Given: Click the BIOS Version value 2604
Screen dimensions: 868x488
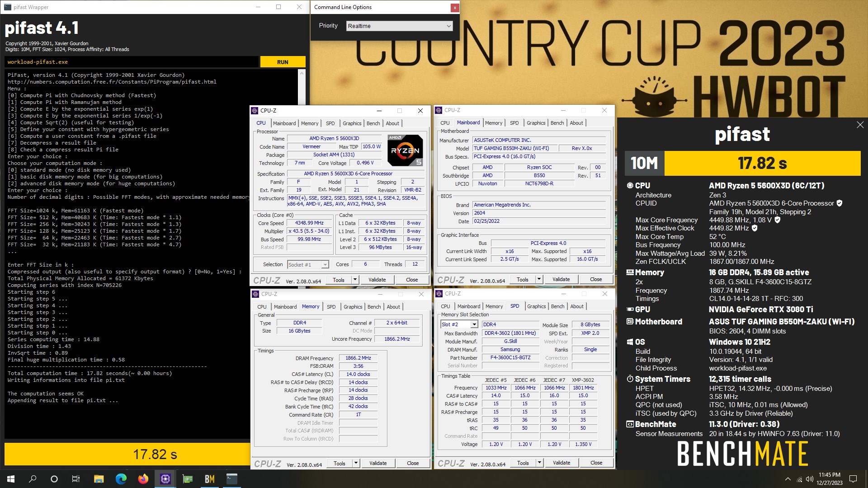Looking at the screenshot, I should (x=539, y=213).
